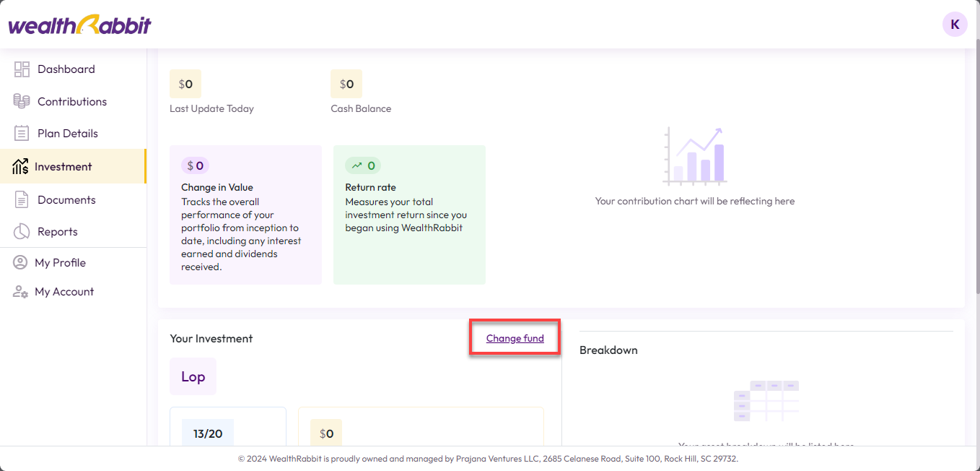Open the Dashboard menu item

pos(66,69)
